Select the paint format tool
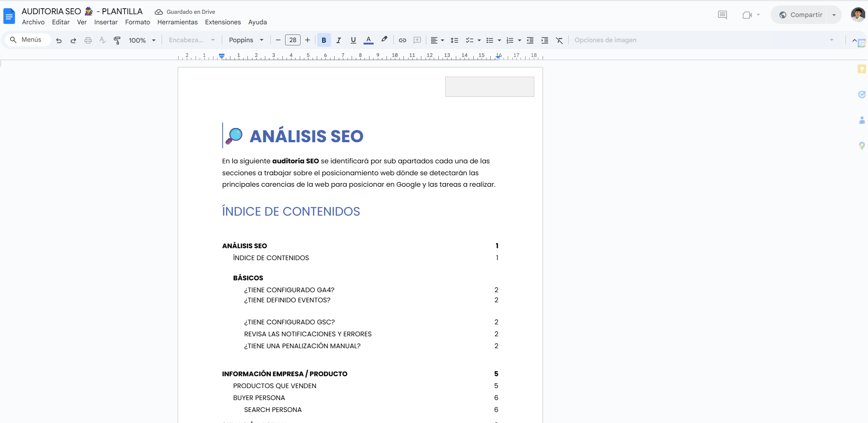 point(117,40)
